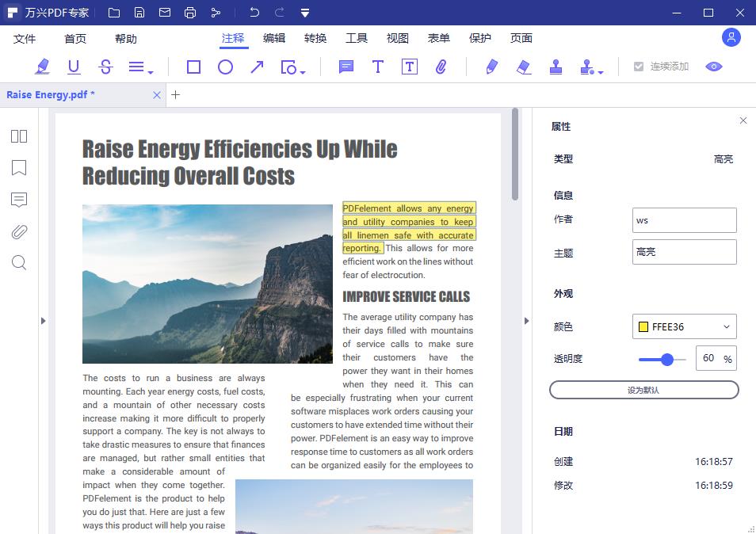Screen dimensions: 756x534
Task: Expand the quick access toolbar dropdown
Action: coord(305,13)
